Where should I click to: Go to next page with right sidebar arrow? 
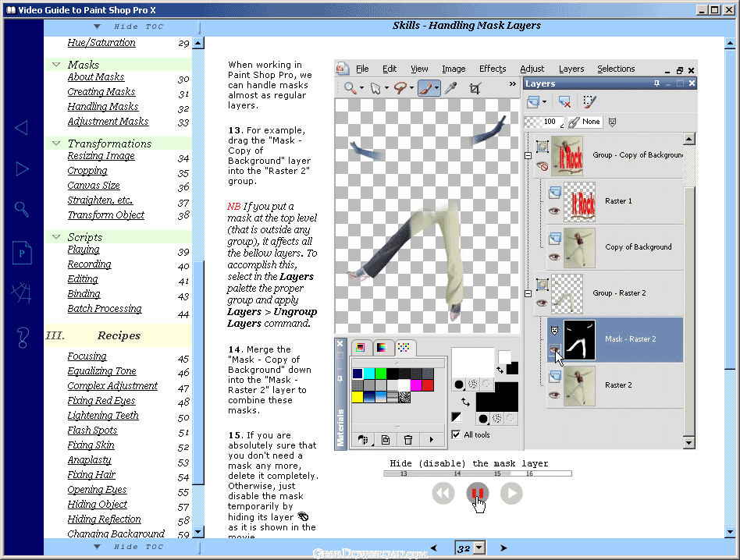[x=22, y=168]
